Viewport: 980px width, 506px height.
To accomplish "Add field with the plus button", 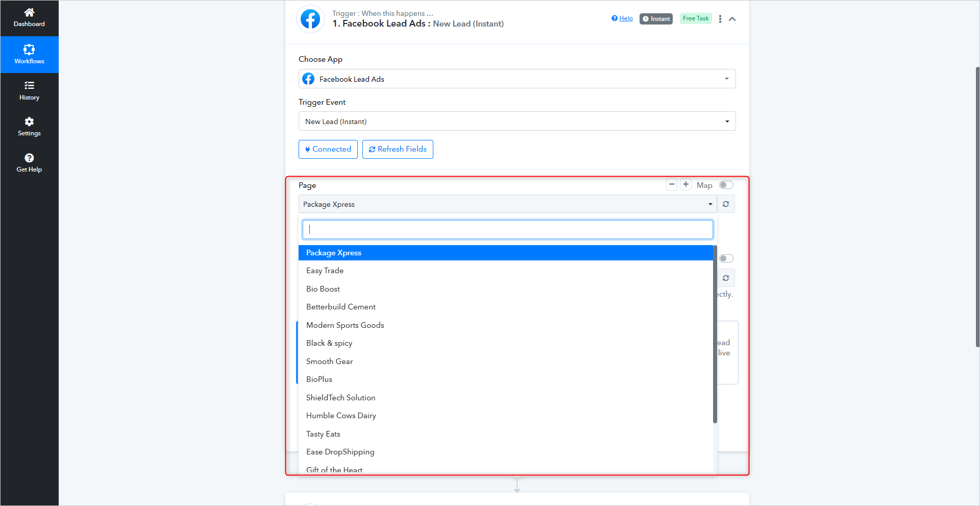I will [x=686, y=184].
